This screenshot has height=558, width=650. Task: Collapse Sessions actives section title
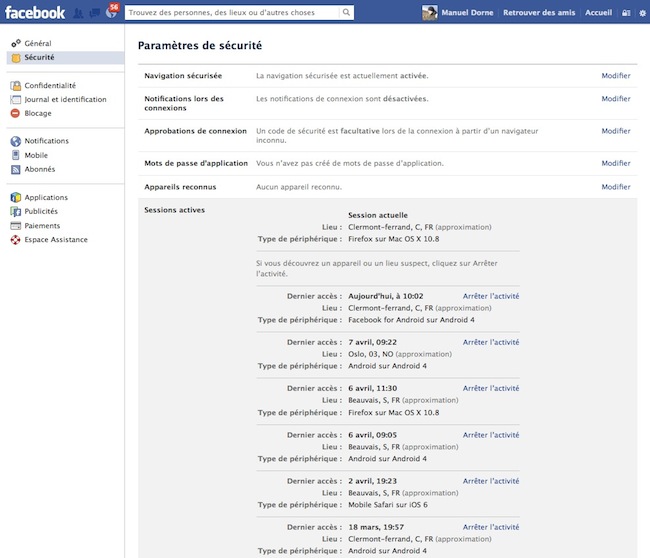click(x=174, y=210)
